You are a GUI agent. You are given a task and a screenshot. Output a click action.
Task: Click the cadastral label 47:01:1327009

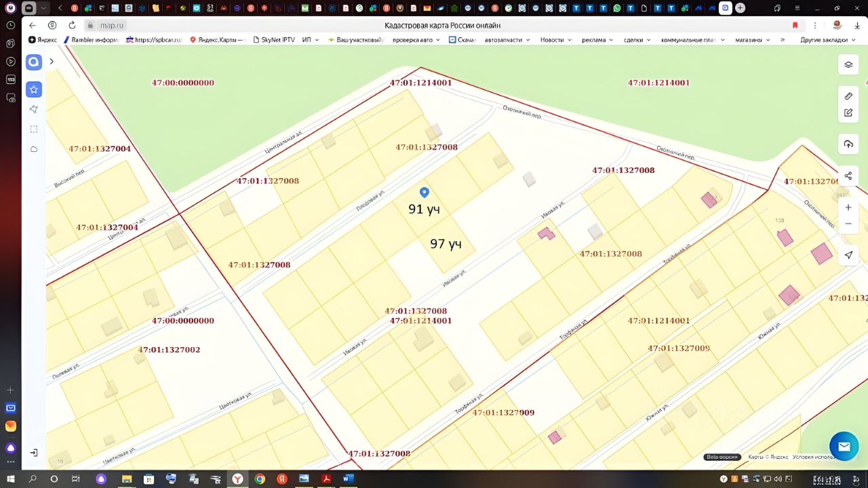click(x=679, y=348)
